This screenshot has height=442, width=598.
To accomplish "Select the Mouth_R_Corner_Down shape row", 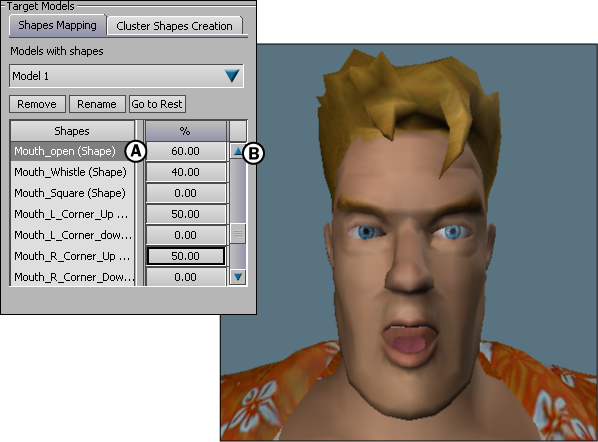I will tap(72, 277).
